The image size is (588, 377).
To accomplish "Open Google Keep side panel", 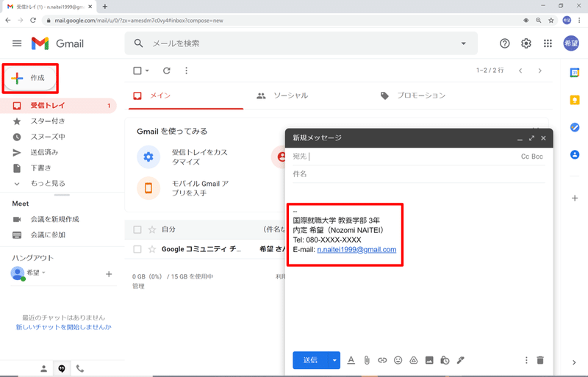I will pyautogui.click(x=575, y=100).
